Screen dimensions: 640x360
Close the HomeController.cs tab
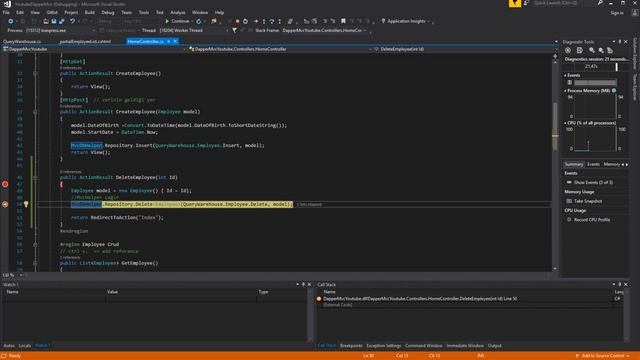point(175,42)
